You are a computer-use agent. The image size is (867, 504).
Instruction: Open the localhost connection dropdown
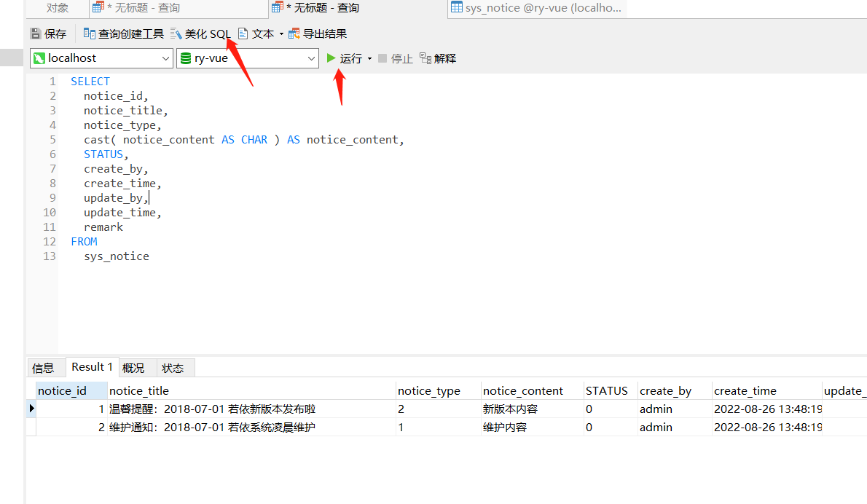(165, 58)
